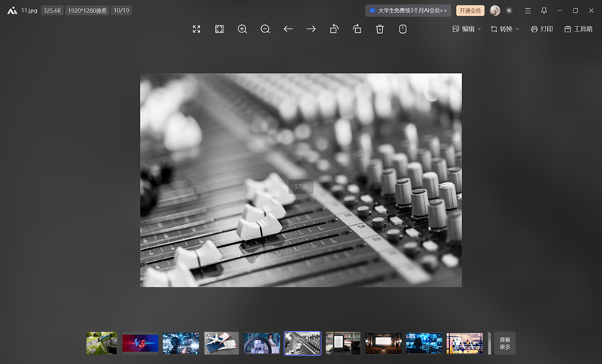The width and height of the screenshot is (602, 364).
Task: Pin the window on top
Action: (x=544, y=11)
